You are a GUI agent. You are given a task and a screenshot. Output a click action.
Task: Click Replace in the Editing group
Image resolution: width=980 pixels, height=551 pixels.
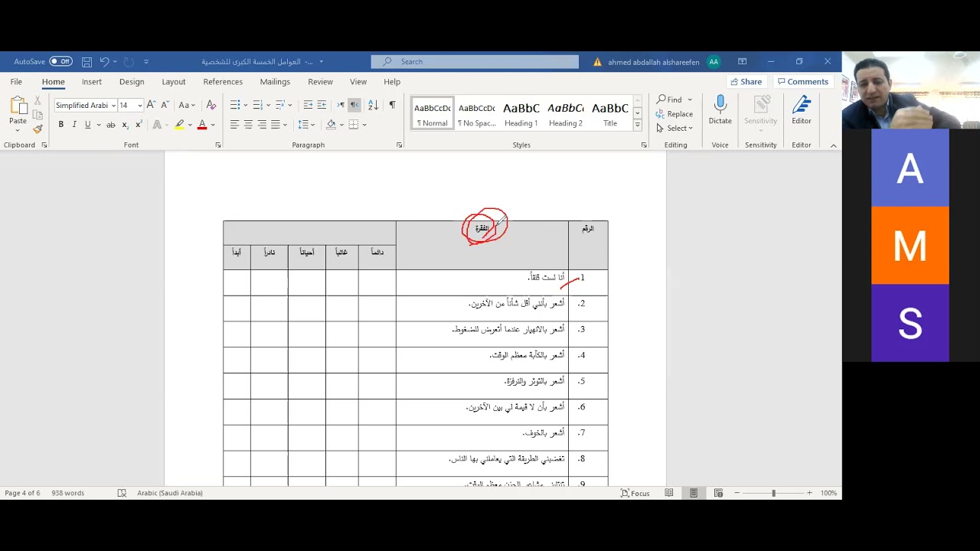[674, 114]
